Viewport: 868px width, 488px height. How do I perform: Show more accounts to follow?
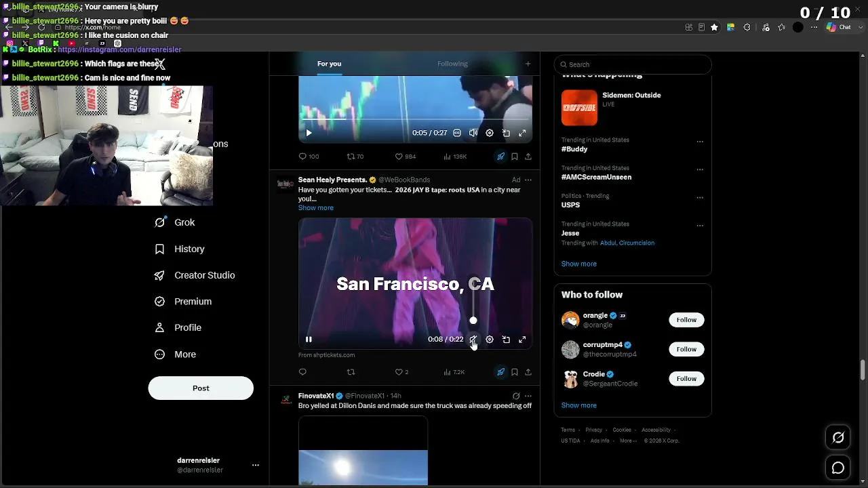pos(578,405)
